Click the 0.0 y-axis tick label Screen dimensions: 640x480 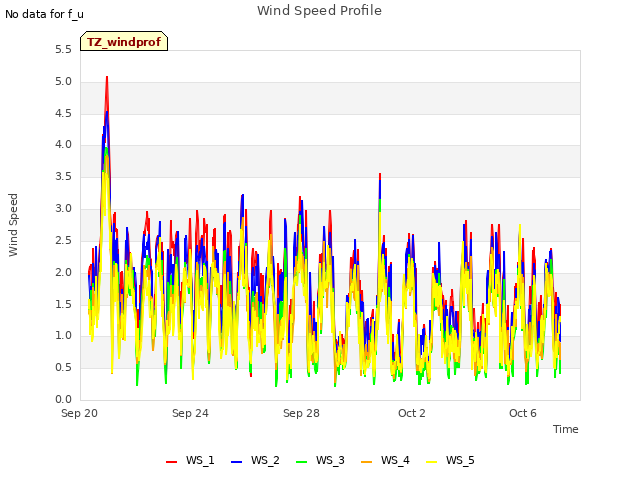click(63, 399)
